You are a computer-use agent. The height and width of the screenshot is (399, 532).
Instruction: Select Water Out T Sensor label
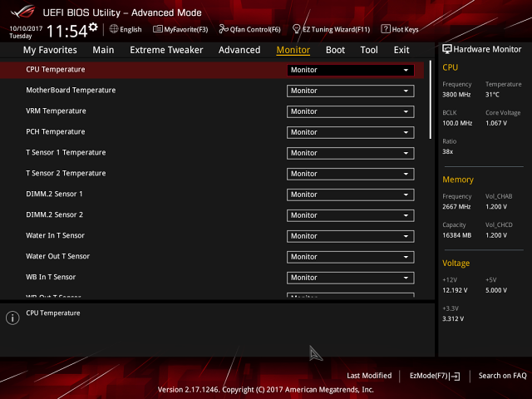(57, 257)
